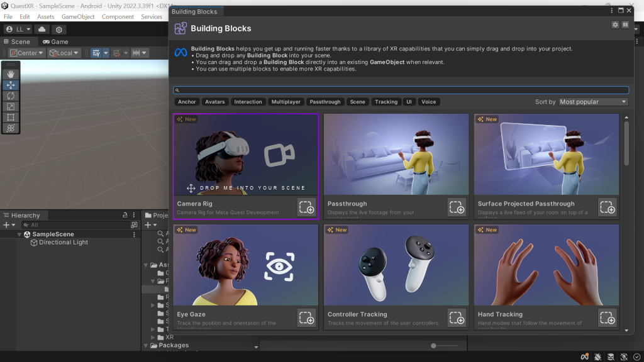This screenshot has height=362, width=644.
Task: Add Eye Gaze block to scene
Action: click(306, 317)
